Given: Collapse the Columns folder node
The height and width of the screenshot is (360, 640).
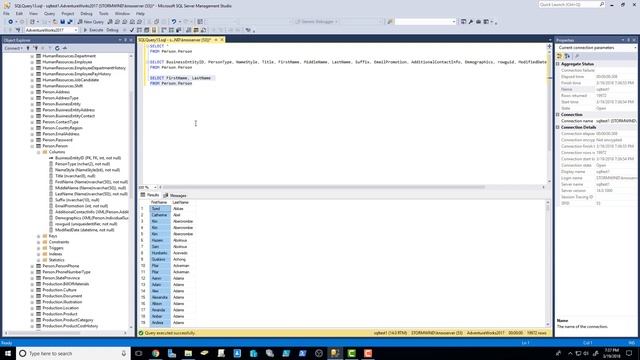Looking at the screenshot, I should (38, 152).
